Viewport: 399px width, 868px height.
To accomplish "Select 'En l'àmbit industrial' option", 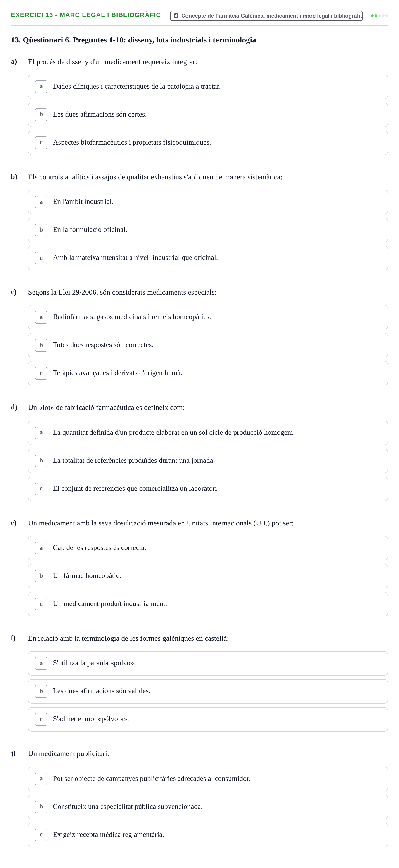I will coord(208,202).
